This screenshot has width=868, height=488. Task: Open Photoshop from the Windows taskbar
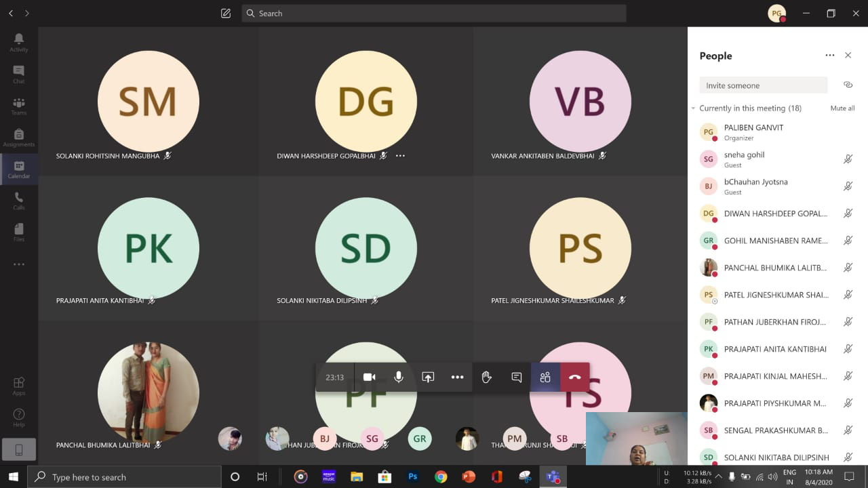tap(412, 476)
